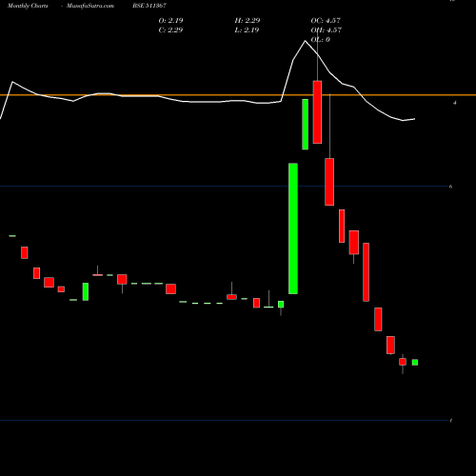
Task: Click the 'H: 2.29' high value
Action: [x=248, y=21]
